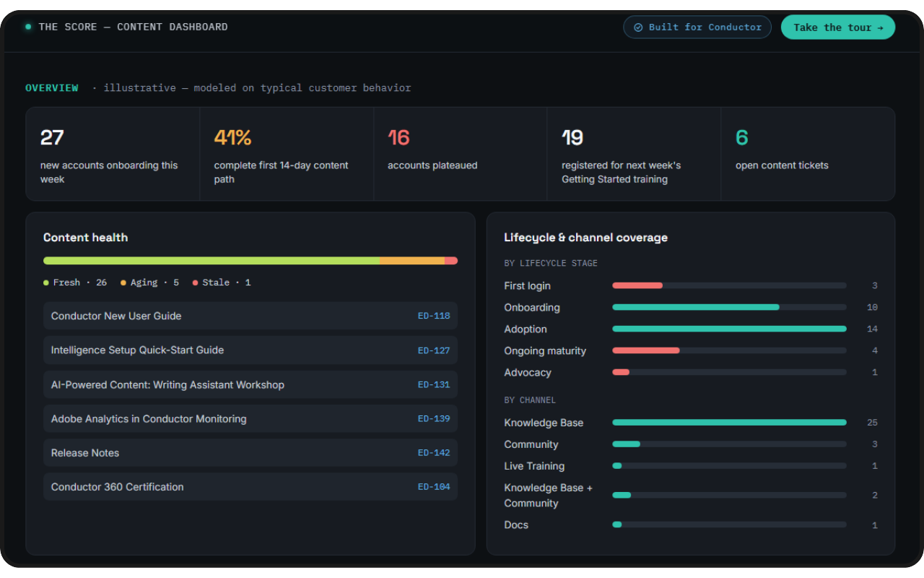This screenshot has width=924, height=578.
Task: Click the Knowledge Base channel bar
Action: [x=729, y=423]
